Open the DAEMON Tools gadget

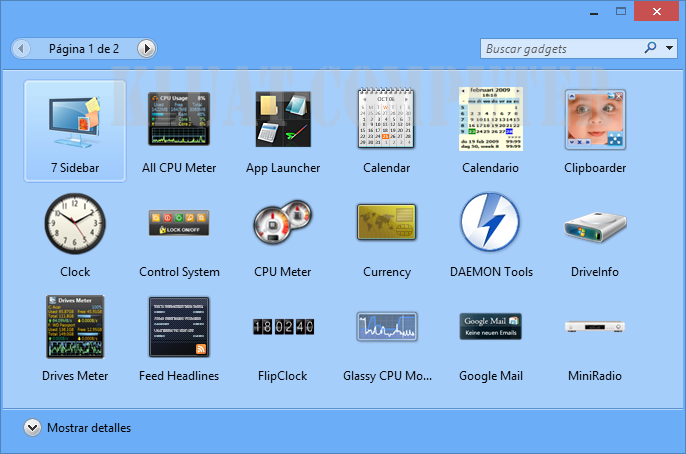click(x=491, y=224)
